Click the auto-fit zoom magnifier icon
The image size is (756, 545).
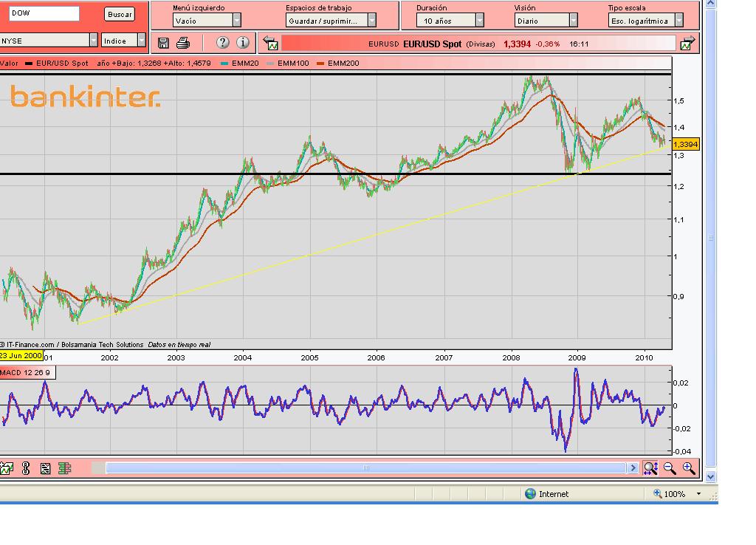click(x=650, y=467)
